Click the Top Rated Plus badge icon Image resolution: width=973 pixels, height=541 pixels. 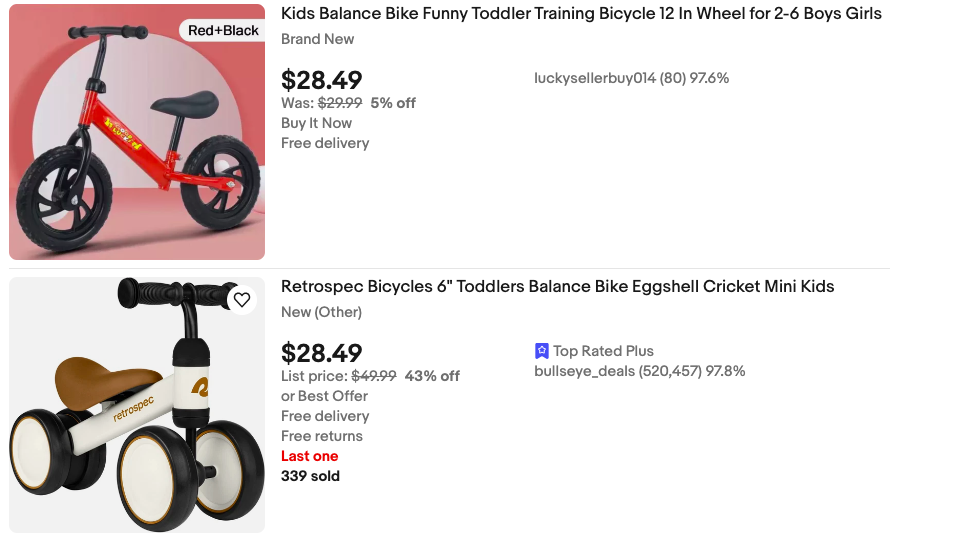[x=542, y=351]
